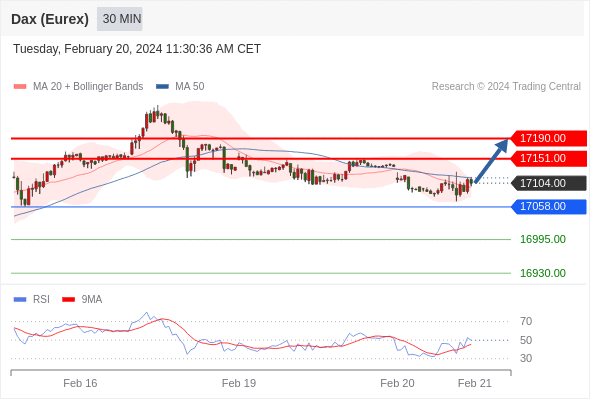
Task: Click the blue MA 50 legend swatch
Action: [162, 87]
